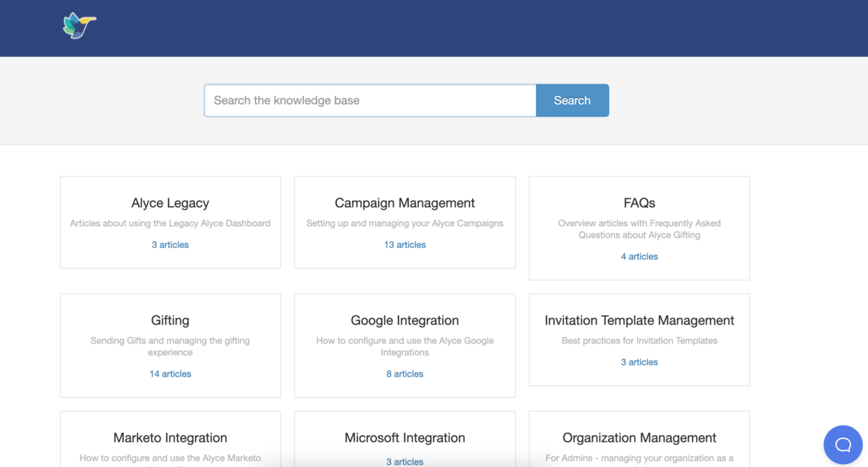Click '3 articles' under Alyce Legacy

point(170,245)
